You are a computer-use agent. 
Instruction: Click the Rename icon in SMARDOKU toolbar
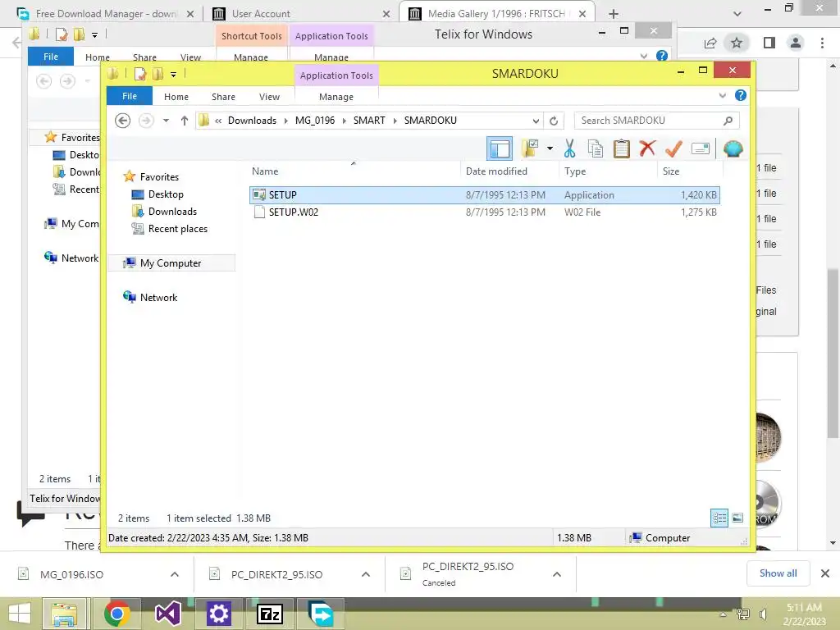[x=701, y=148]
